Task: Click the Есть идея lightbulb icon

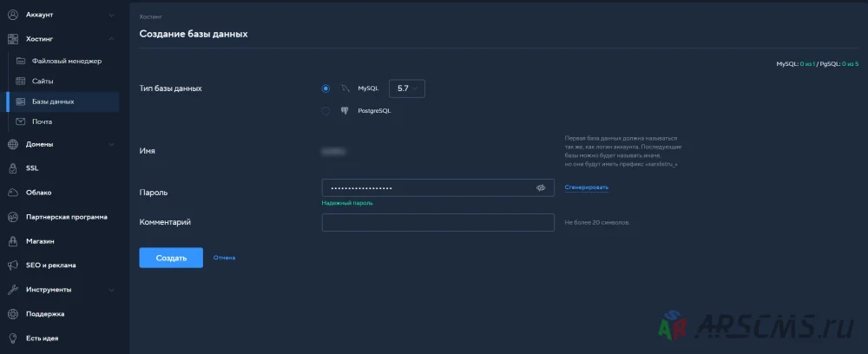Action: coord(13,338)
